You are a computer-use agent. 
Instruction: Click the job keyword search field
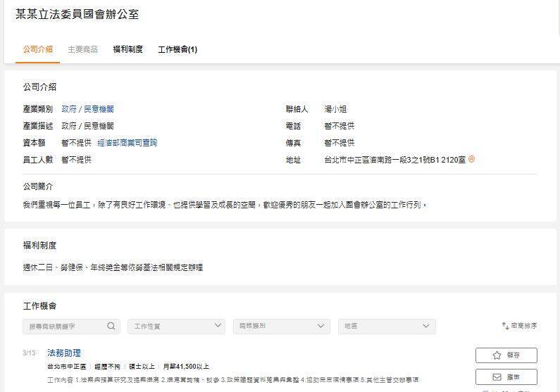click(71, 327)
